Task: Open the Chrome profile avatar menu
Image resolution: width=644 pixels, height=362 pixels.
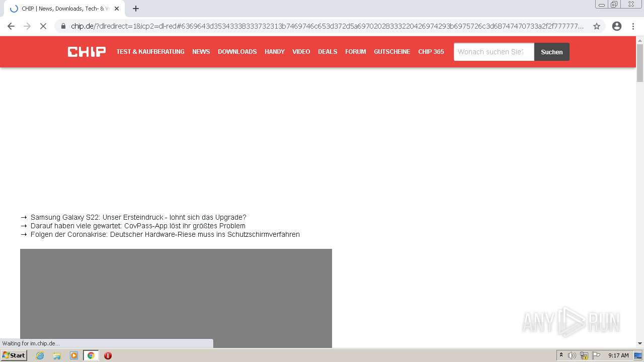Action: coord(617,26)
